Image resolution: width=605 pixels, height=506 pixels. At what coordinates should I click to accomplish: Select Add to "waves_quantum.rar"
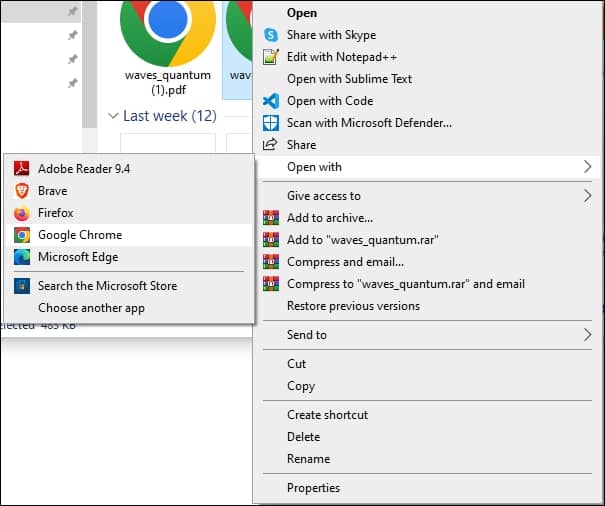coord(427,240)
